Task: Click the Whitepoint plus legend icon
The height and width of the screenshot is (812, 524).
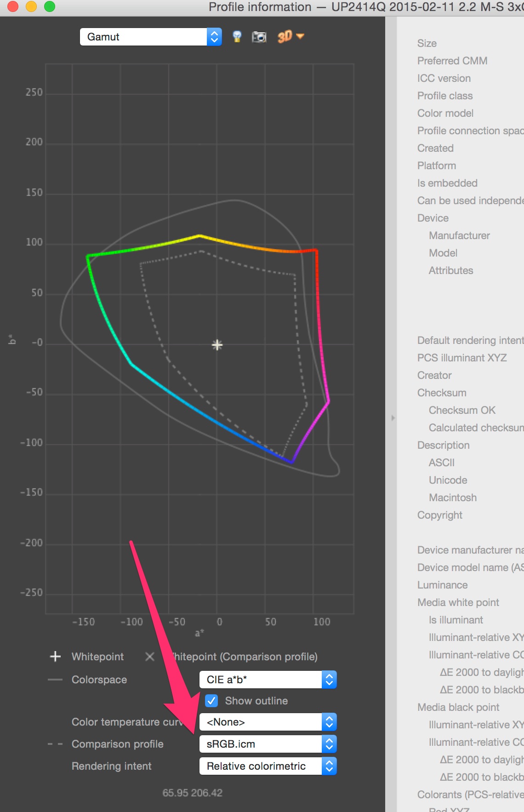Action: click(55, 657)
